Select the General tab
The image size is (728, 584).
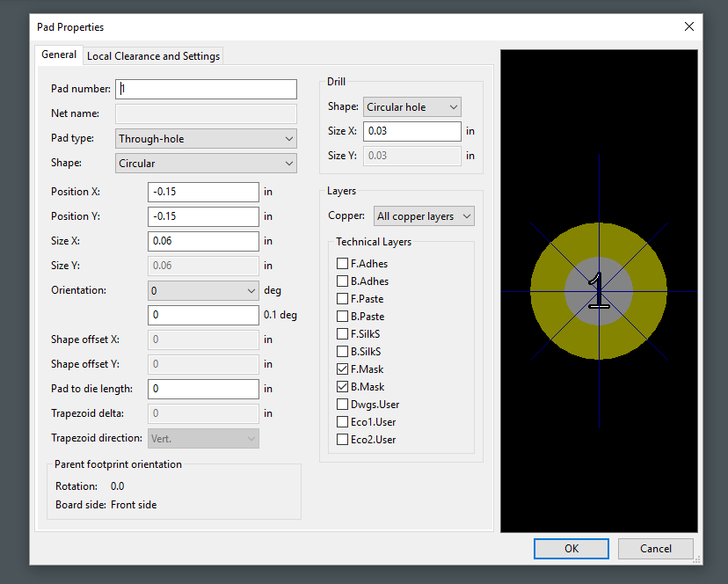point(59,55)
